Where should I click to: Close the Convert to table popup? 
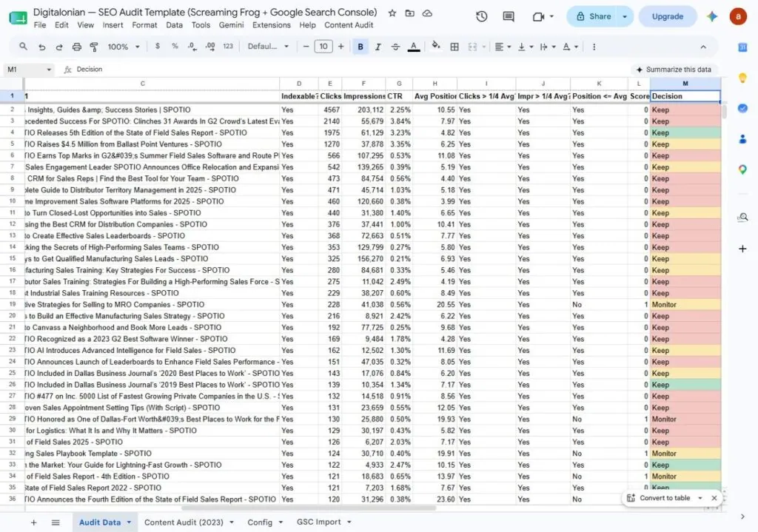[x=714, y=498]
